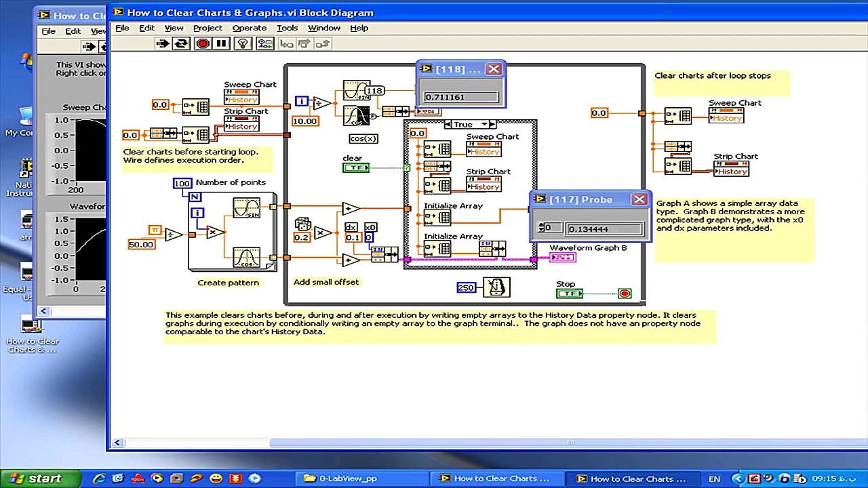The image size is (868, 488).
Task: Click the red Stop button loop condition terminal
Action: (625, 293)
